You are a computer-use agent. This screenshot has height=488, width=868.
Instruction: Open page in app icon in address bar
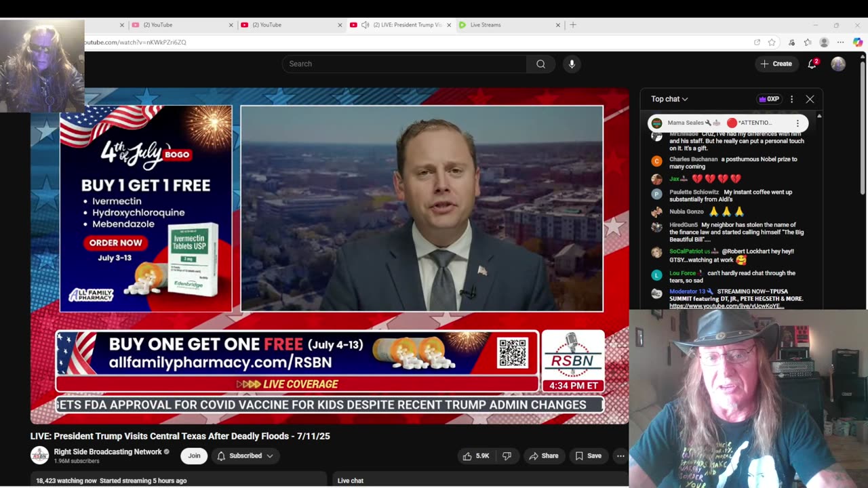(757, 42)
